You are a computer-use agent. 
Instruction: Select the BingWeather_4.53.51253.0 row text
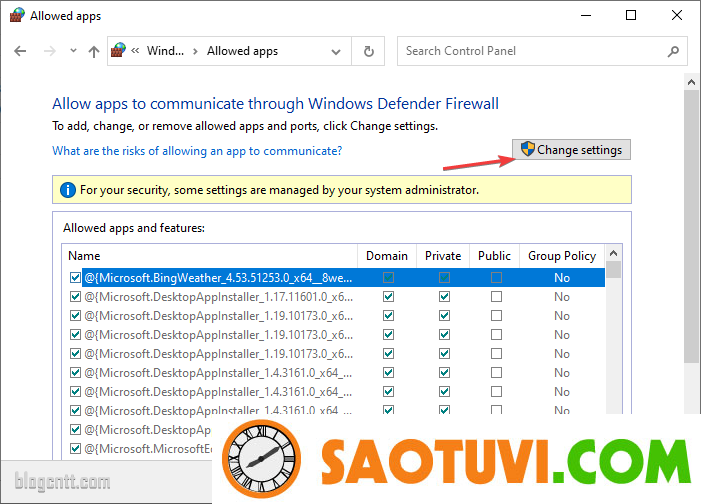click(218, 278)
